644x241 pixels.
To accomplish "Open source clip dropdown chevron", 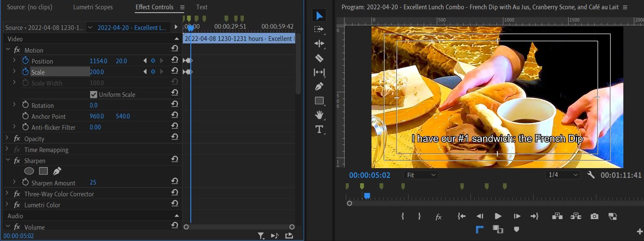I will (90, 27).
